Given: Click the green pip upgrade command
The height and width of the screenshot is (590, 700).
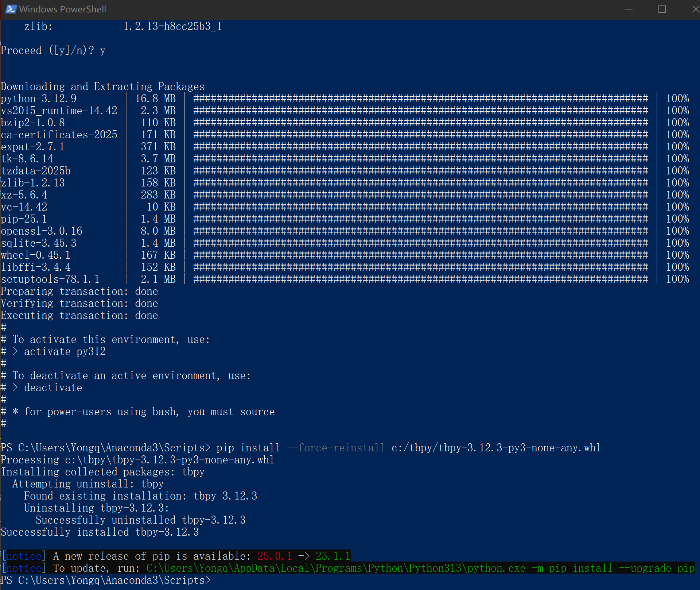Looking at the screenshot, I should tap(421, 568).
